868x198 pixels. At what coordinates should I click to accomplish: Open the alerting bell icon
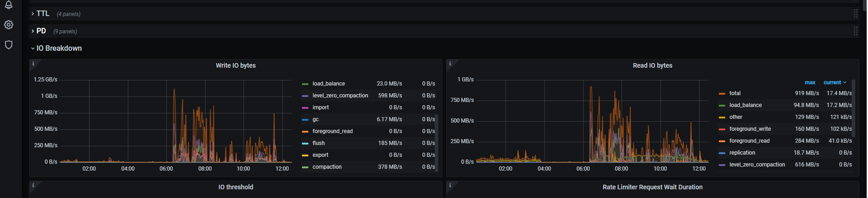9,5
